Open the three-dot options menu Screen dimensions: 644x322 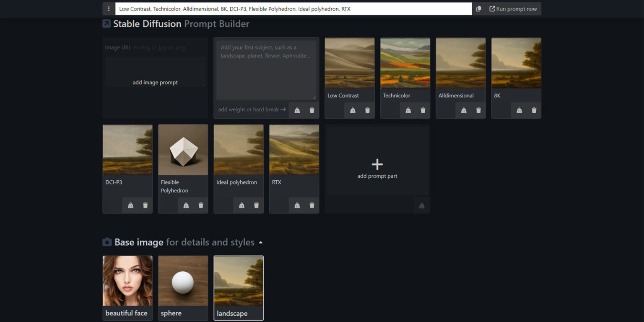[x=109, y=9]
